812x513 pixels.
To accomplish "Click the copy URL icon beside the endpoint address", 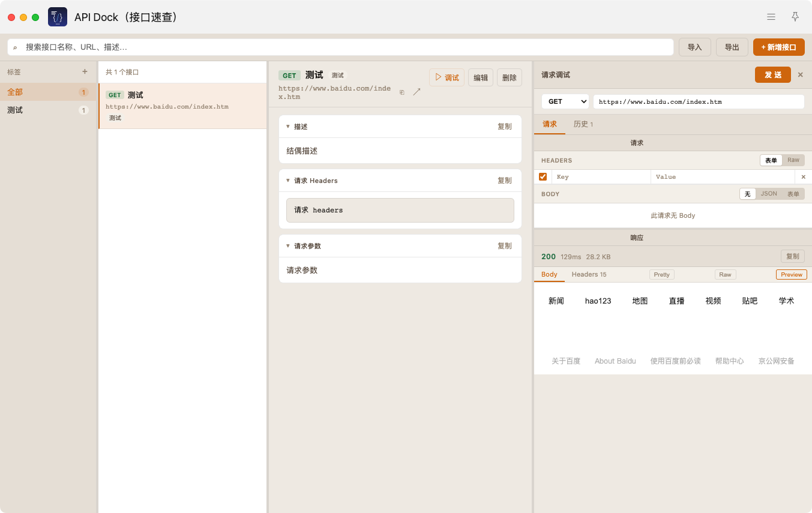I will (x=402, y=92).
